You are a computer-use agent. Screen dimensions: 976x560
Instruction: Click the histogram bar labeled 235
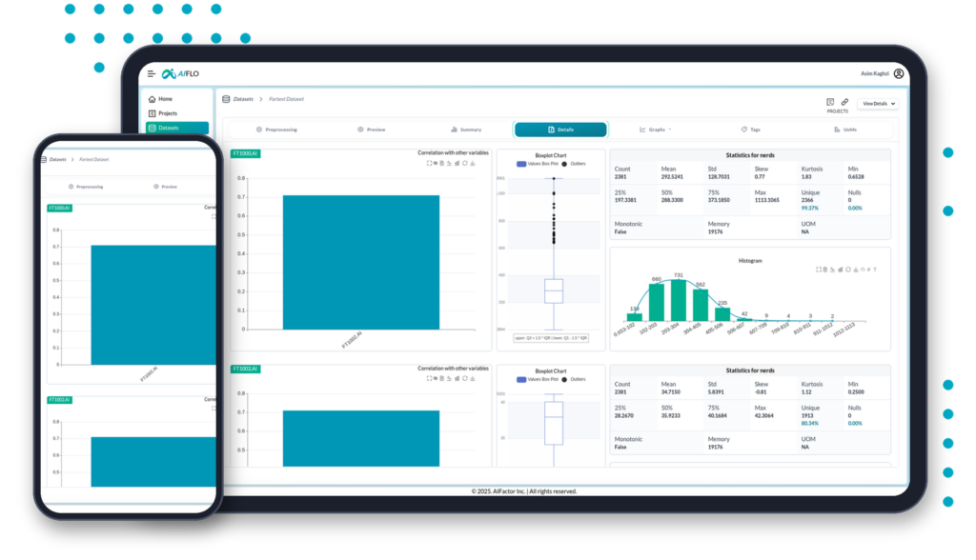click(x=722, y=314)
